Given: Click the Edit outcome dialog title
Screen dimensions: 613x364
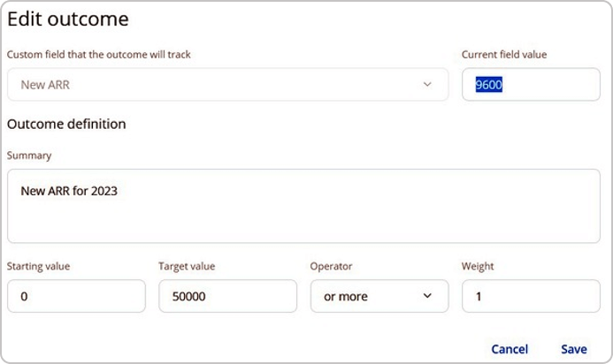Looking at the screenshot, I should pos(68,19).
